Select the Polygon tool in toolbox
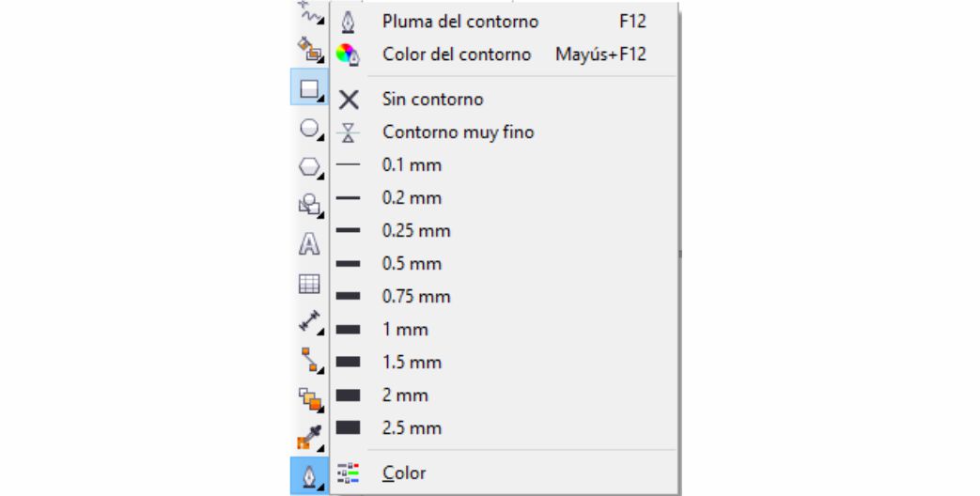 pyautogui.click(x=309, y=167)
